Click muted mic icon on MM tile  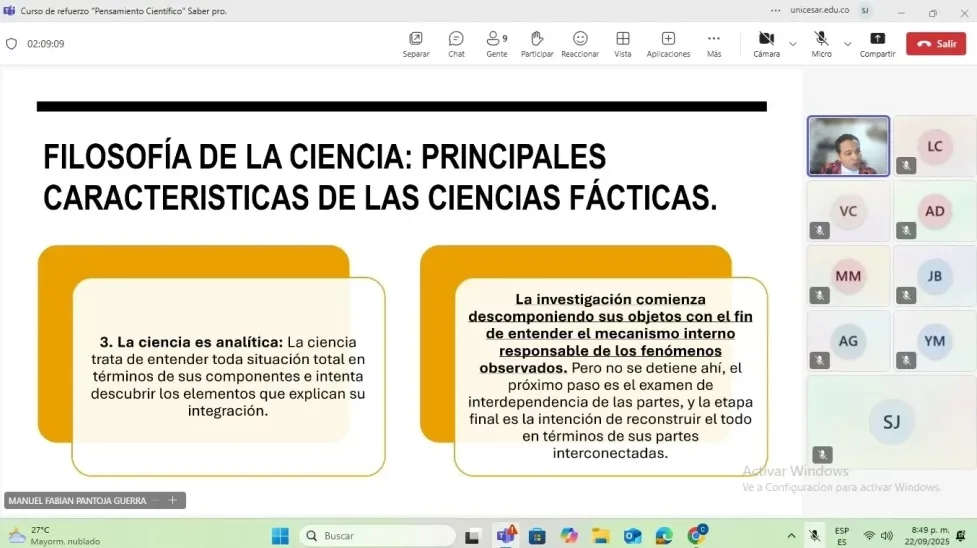tap(819, 295)
